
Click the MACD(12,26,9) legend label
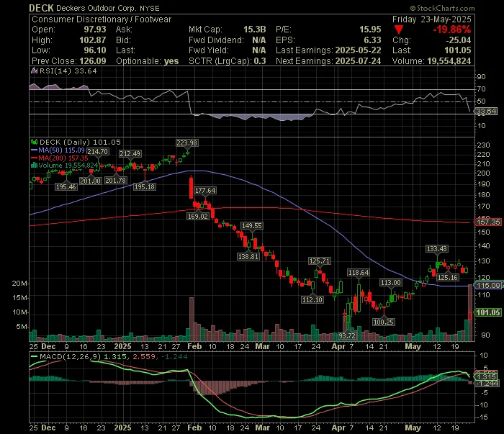(69, 356)
